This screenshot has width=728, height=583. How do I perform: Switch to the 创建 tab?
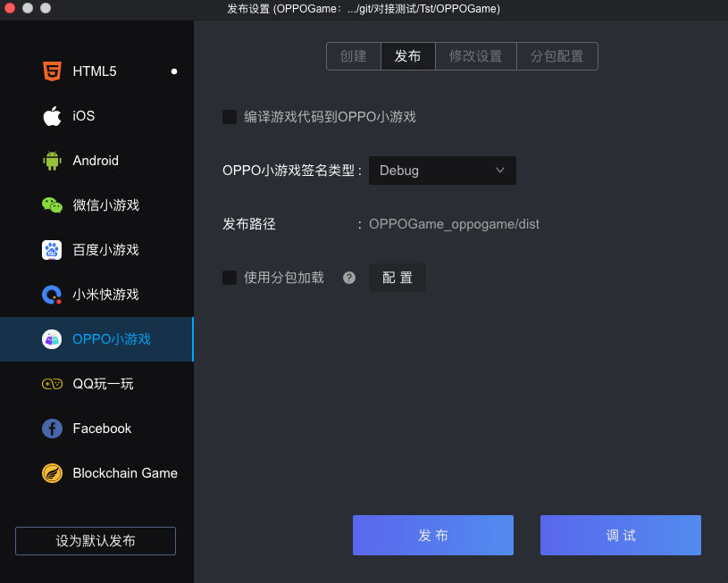pos(354,56)
